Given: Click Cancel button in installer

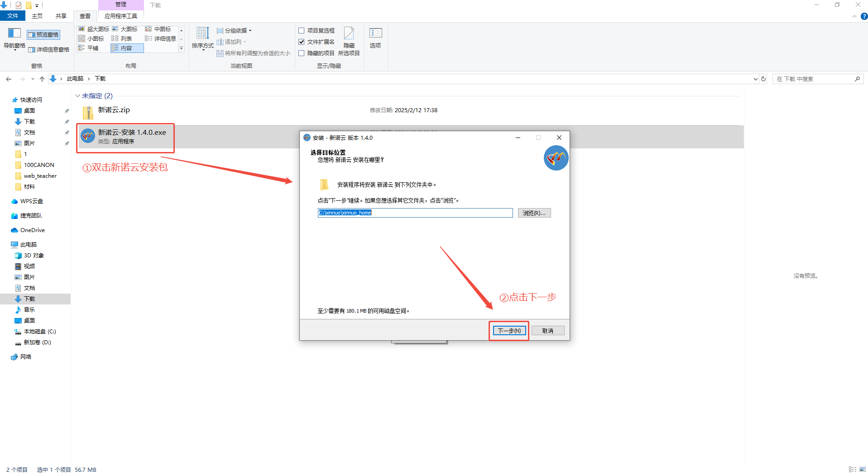Looking at the screenshot, I should coord(548,331).
